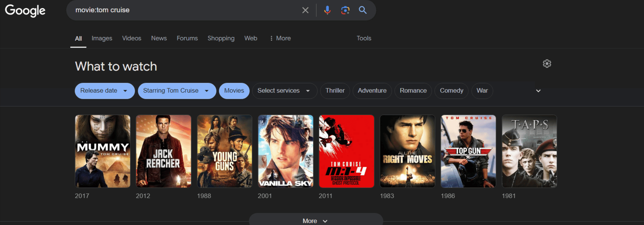Expand the filter chips row chevron

[x=538, y=91]
